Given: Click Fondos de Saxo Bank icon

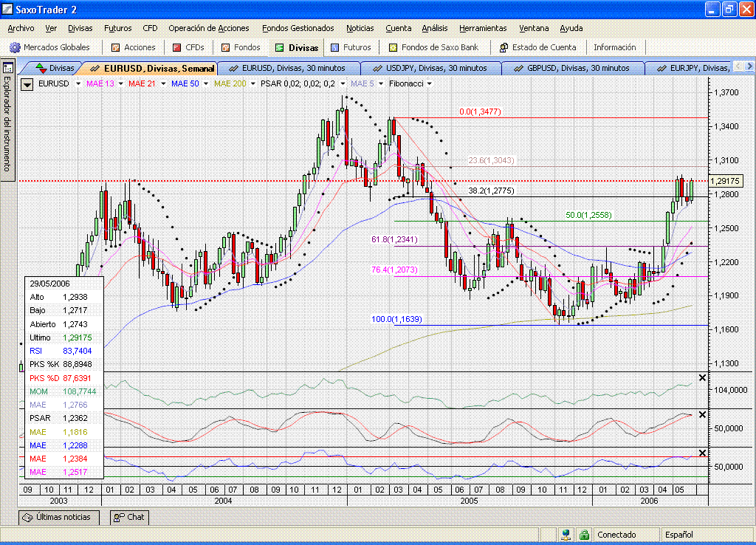Looking at the screenshot, I should (x=393, y=47).
